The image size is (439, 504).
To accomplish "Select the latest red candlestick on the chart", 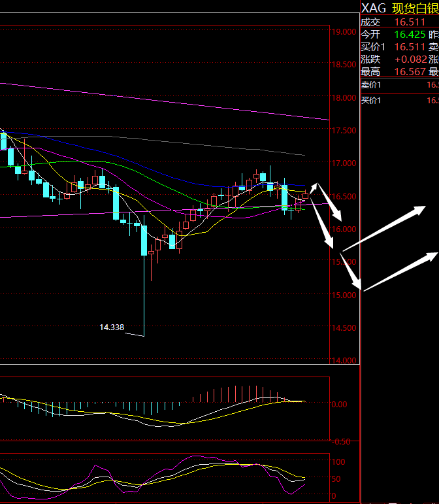I will 305,195.
